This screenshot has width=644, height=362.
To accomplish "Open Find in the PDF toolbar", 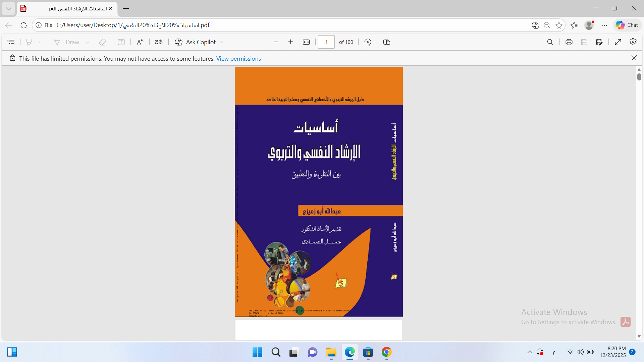I will 550,42.
